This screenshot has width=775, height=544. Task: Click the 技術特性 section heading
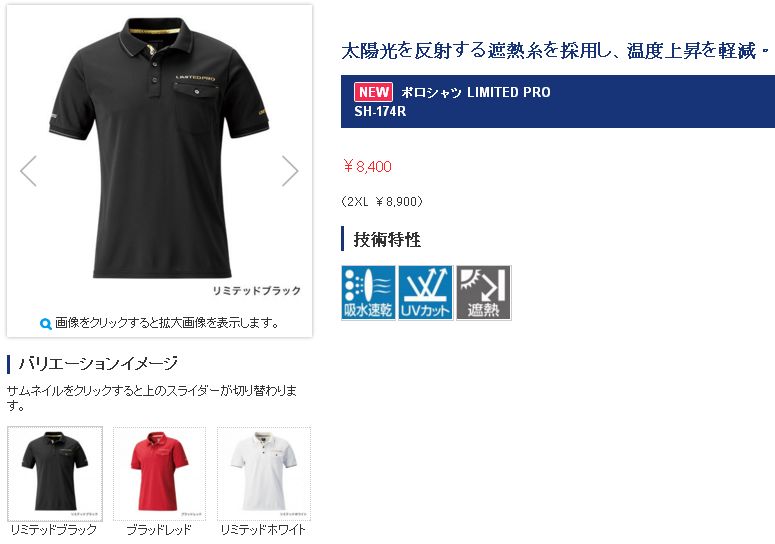387,240
